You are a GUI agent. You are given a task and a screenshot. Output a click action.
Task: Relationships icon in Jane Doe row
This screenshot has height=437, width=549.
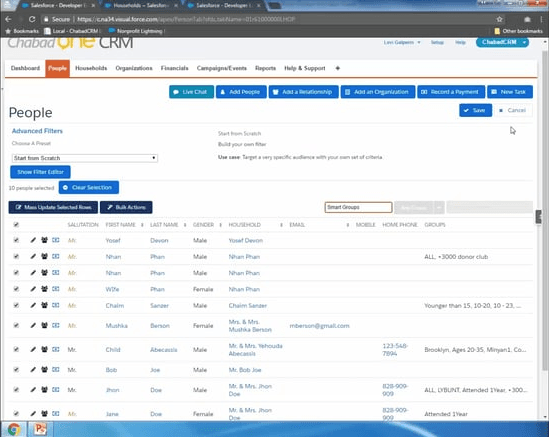(44, 414)
